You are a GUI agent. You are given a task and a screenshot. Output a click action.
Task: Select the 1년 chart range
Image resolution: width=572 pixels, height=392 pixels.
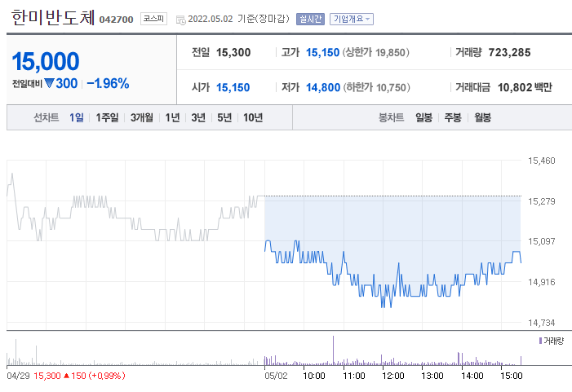tap(172, 117)
